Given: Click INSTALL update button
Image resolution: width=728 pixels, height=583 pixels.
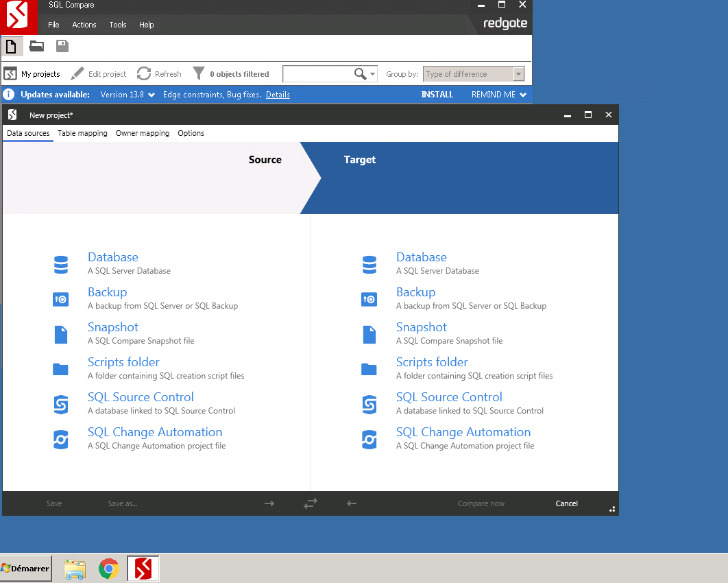Looking at the screenshot, I should [x=437, y=94].
